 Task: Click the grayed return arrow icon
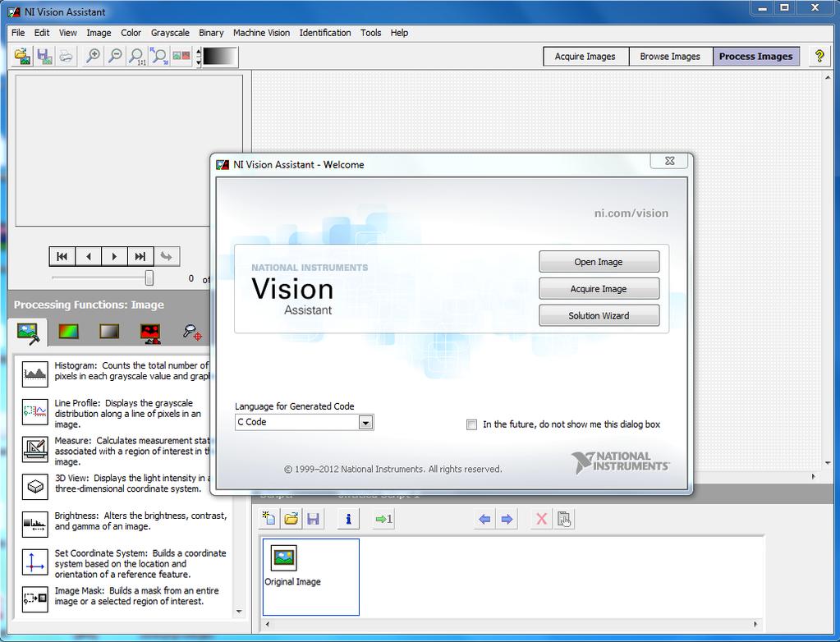pyautogui.click(x=167, y=256)
